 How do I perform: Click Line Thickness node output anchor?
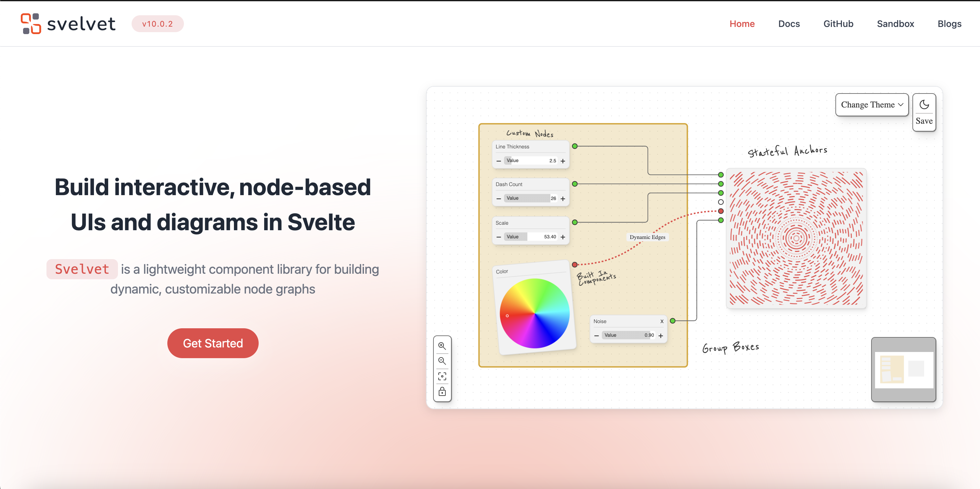(x=575, y=146)
